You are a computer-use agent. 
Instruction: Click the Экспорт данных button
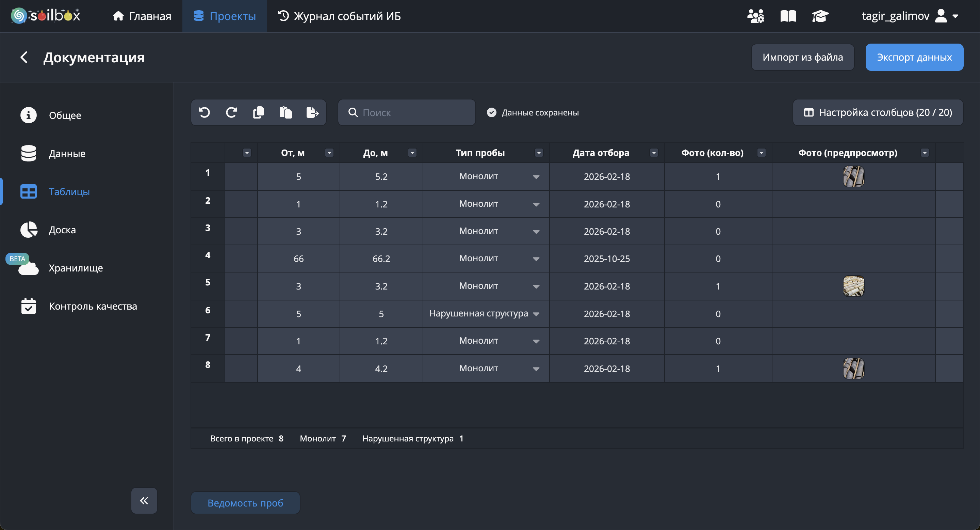tap(914, 57)
